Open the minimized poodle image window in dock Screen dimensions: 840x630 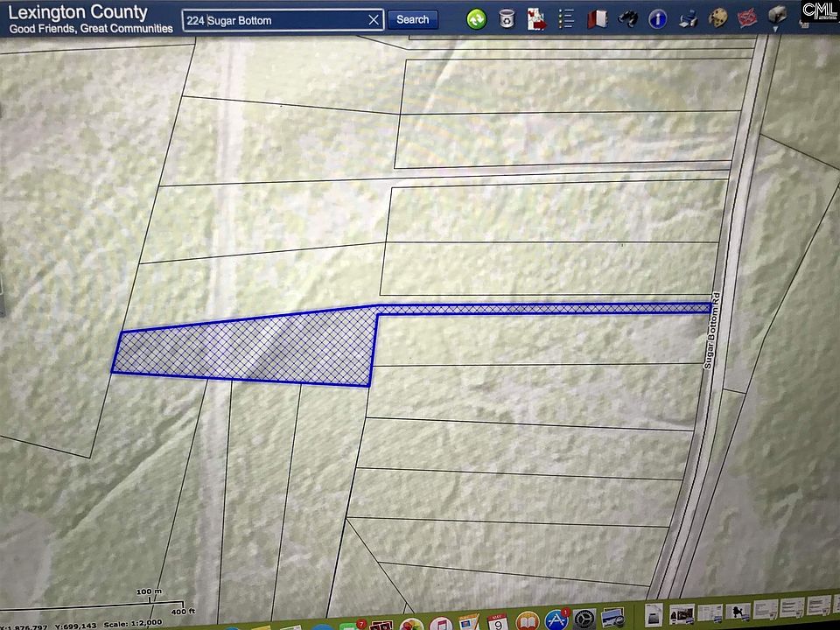click(x=739, y=612)
